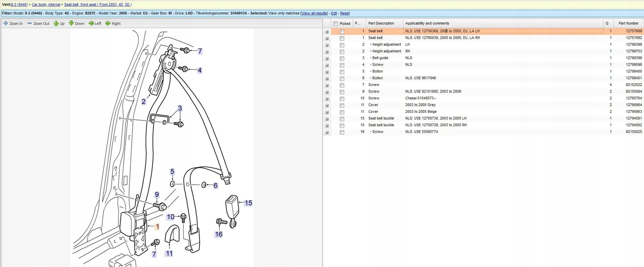Click the Zoom In magnifier icon
Viewport: 644px width, 267px height.
coord(6,23)
